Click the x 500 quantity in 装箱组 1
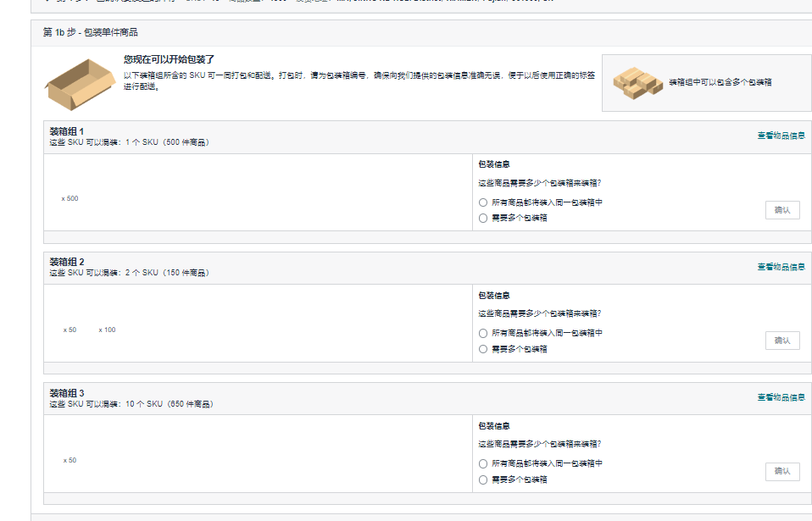The height and width of the screenshot is (521, 812). click(x=70, y=199)
